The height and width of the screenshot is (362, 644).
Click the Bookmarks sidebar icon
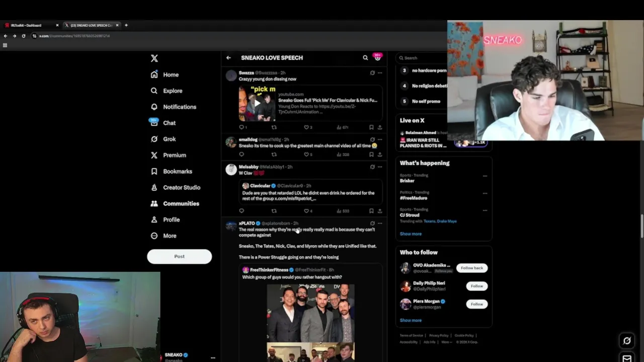click(x=154, y=171)
